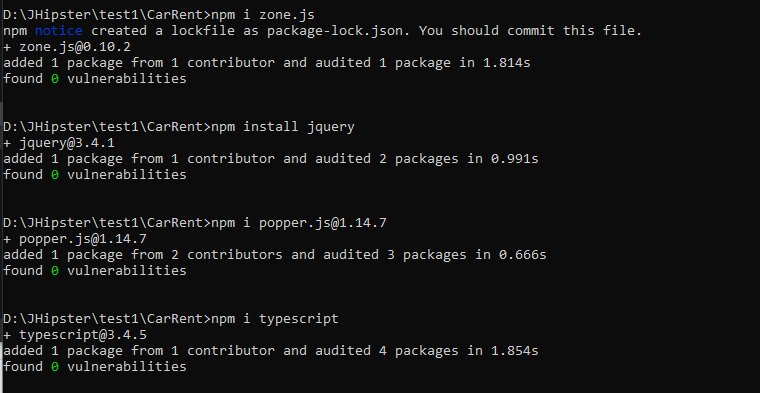Viewport: 760px width, 393px height.
Task: Click the green '0' under zone.js output
Action: pyautogui.click(x=55, y=79)
